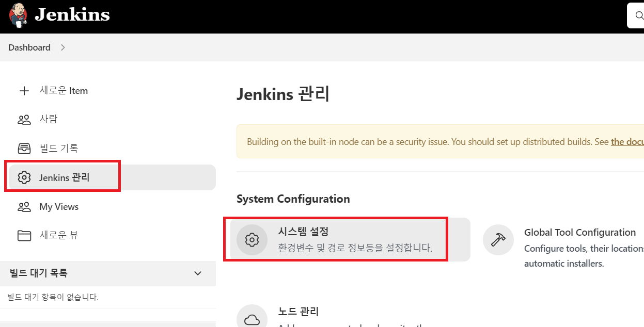The width and height of the screenshot is (644, 327).
Task: Open the Dashboard breadcrumb link
Action: [29, 47]
